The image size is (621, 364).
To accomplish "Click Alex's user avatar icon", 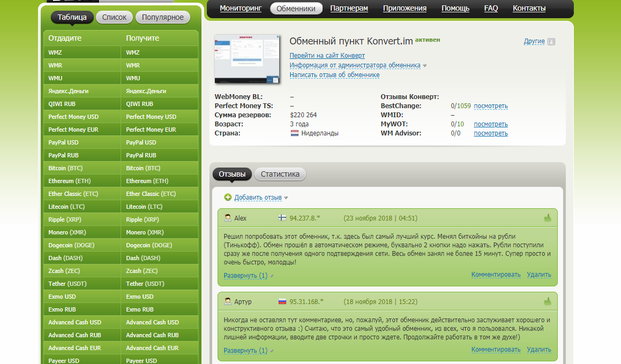I will click(x=228, y=218).
